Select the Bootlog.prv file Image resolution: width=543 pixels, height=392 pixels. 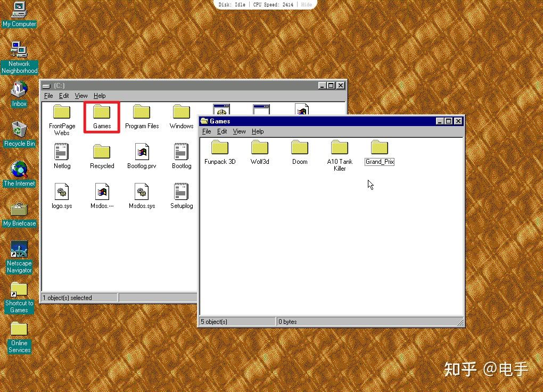(x=141, y=153)
